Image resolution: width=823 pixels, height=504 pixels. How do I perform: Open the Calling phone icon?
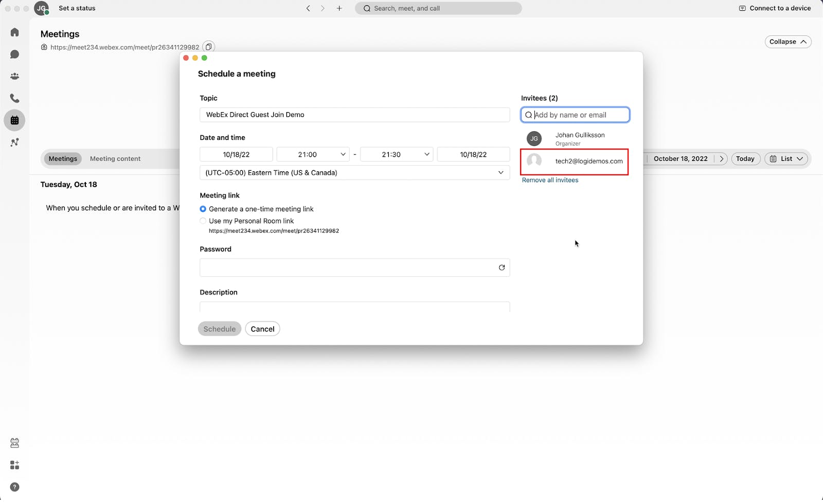click(15, 98)
